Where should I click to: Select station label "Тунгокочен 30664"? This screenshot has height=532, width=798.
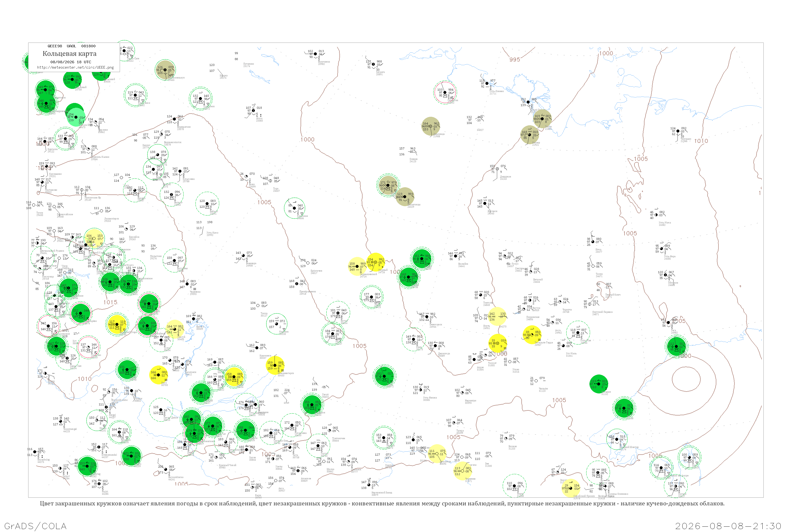pyautogui.click(x=339, y=439)
